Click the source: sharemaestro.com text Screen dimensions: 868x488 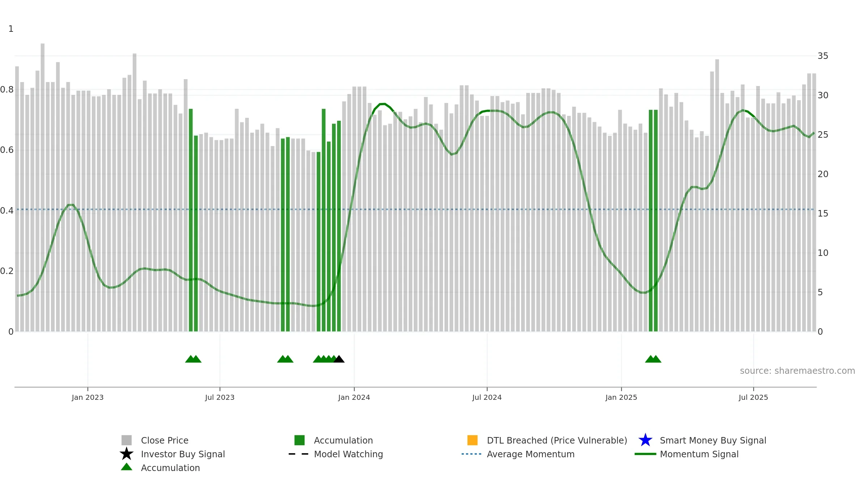pyautogui.click(x=797, y=371)
